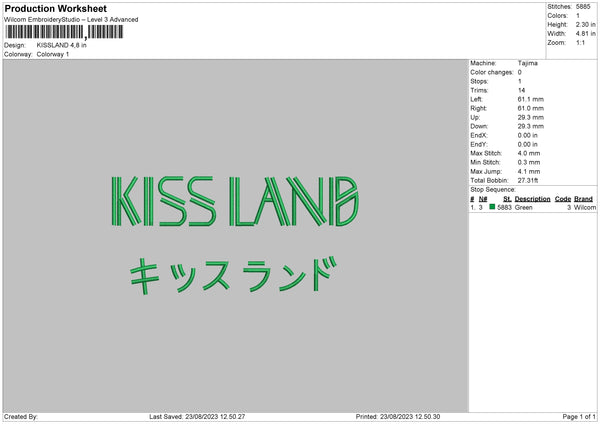
Task: Click the Max Jump value 4.1 mm
Action: (x=529, y=171)
